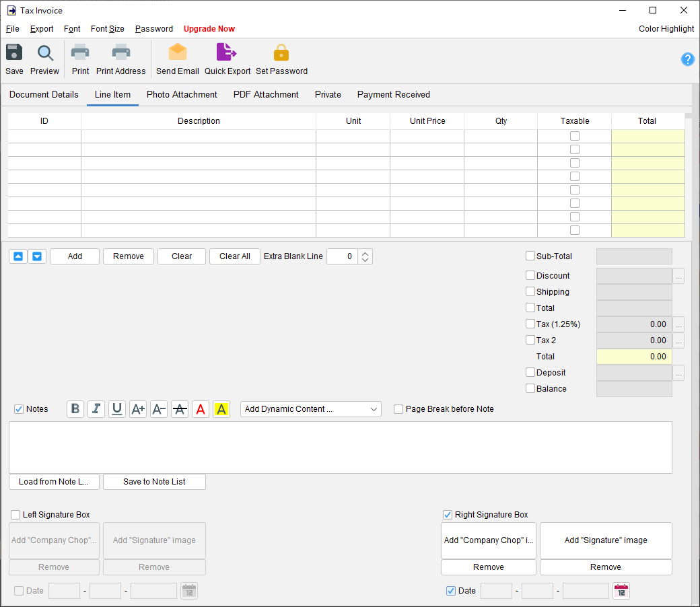The image size is (700, 607).
Task: Toggle bold formatting in notes
Action: tap(75, 409)
